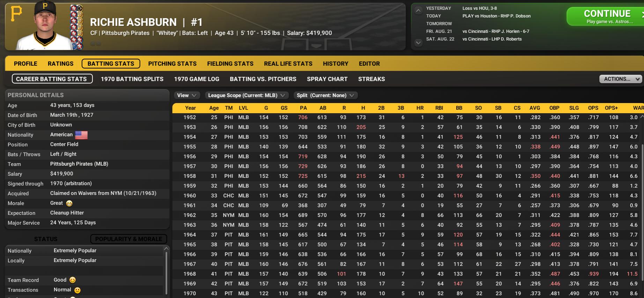
Task: Sort by the RBI column header
Action: (439, 108)
